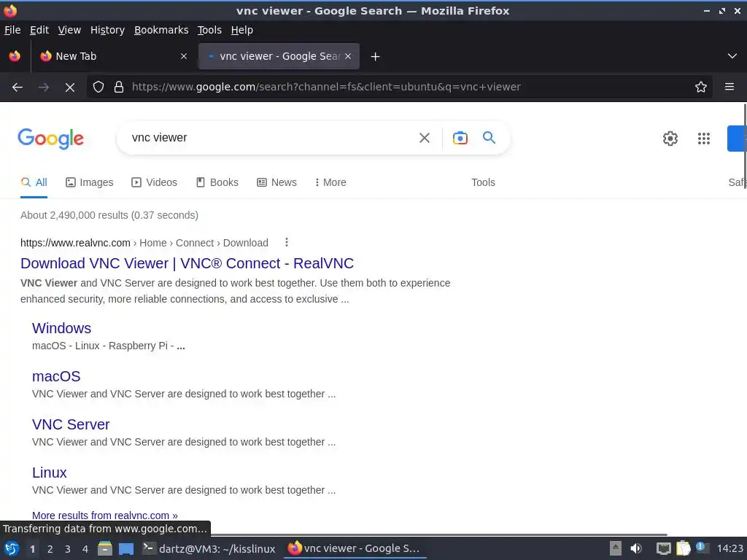Open the clipboard tray icon
This screenshot has width=747, height=560.
coord(683,548)
